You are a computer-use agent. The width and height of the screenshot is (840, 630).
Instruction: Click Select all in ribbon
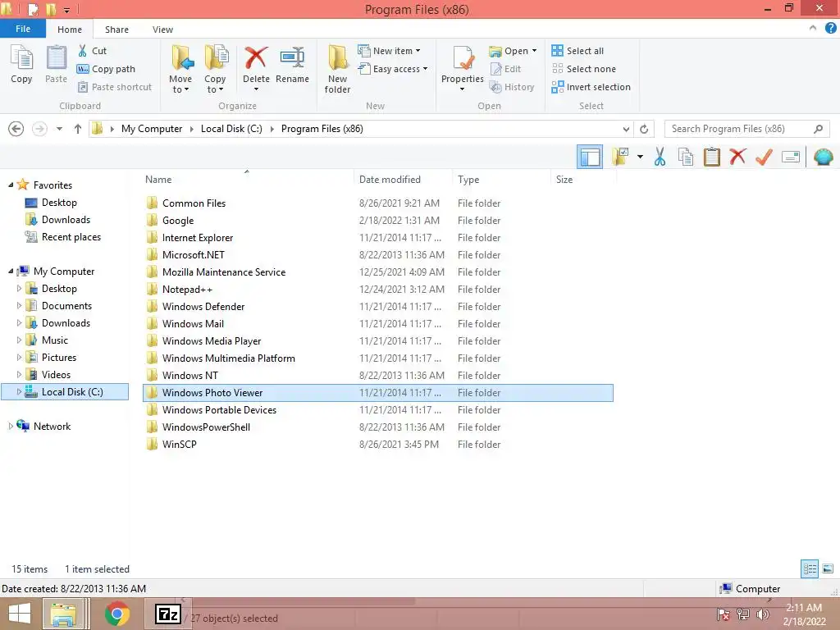pyautogui.click(x=577, y=51)
